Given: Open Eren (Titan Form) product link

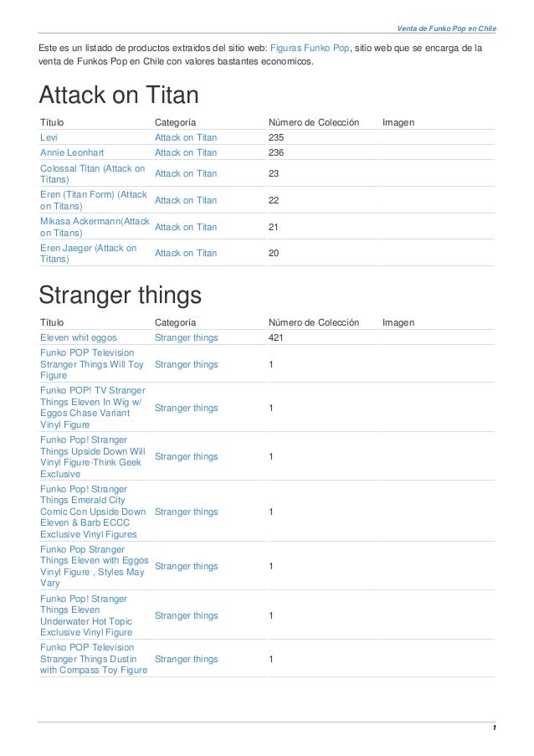Looking at the screenshot, I should coord(94,200).
